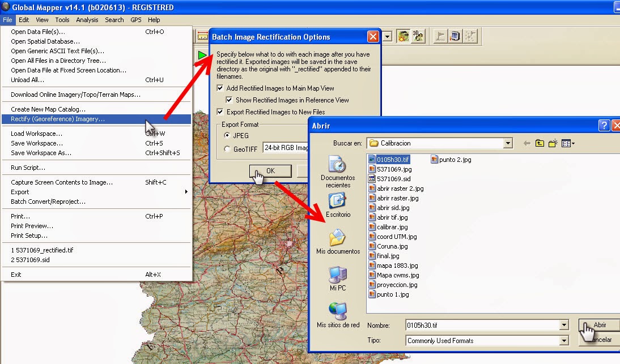Disable Export Rectified Images to New Files
The height and width of the screenshot is (364, 620).
click(x=219, y=111)
